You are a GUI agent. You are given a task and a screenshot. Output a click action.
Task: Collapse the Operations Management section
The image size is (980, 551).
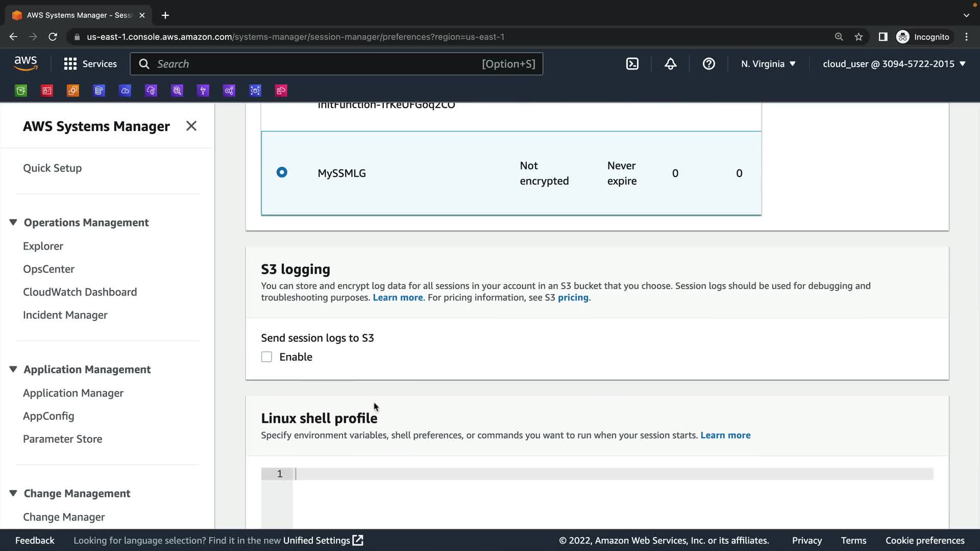pyautogui.click(x=13, y=222)
